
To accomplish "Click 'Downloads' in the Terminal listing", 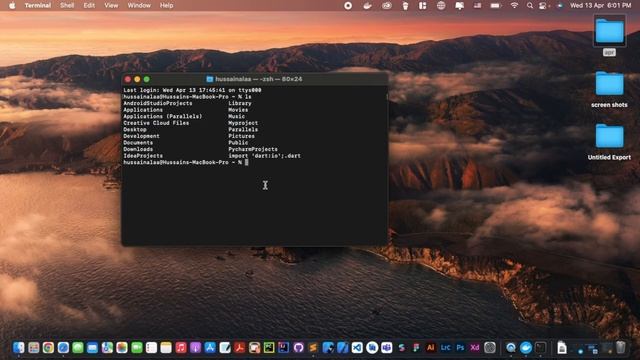I will point(138,149).
